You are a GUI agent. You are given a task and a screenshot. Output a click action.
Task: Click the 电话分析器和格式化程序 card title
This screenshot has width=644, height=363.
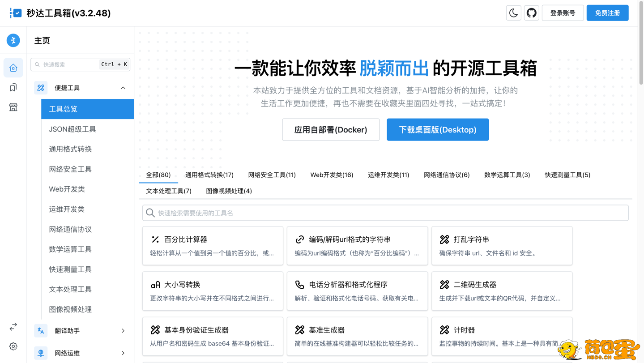pos(348,285)
